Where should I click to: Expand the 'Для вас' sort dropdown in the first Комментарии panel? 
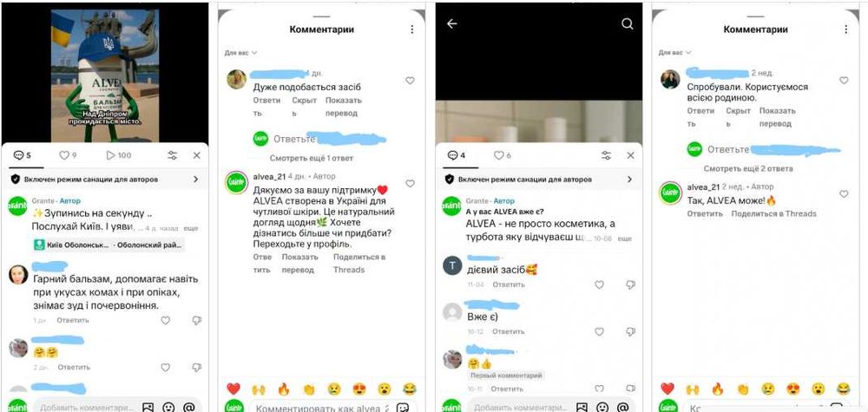click(240, 53)
